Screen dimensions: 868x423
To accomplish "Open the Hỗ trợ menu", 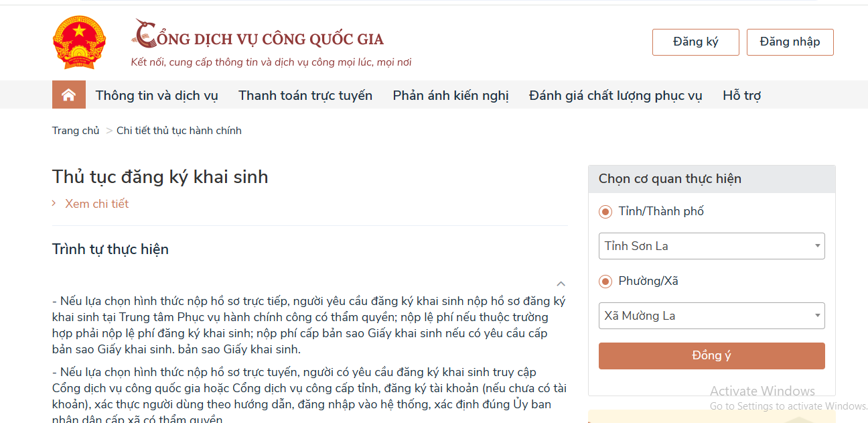I will pos(741,95).
